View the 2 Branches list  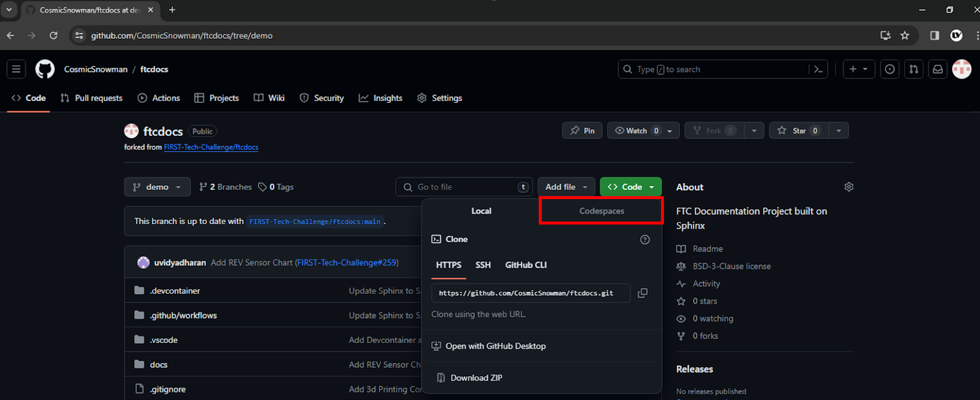coord(226,187)
